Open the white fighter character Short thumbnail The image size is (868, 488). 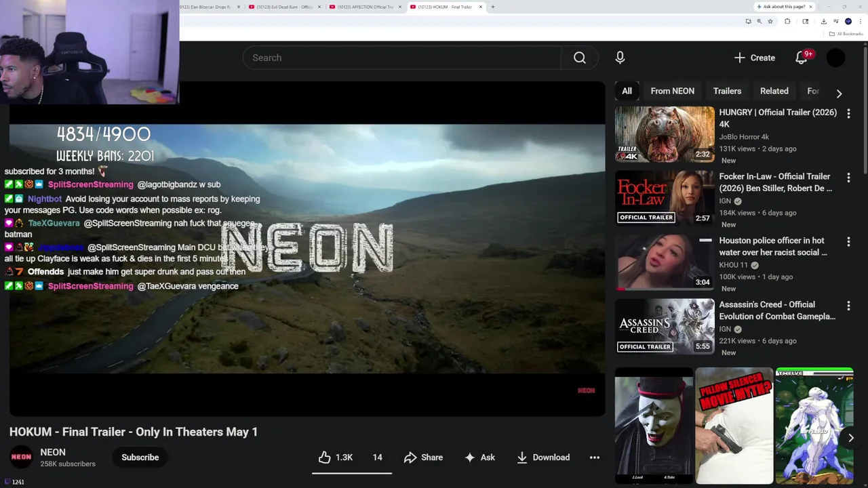coord(814,426)
